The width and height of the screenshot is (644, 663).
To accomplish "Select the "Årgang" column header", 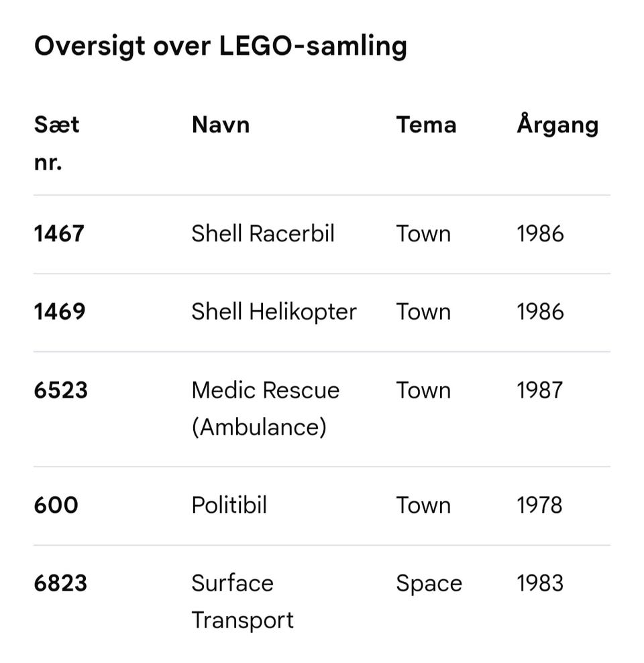I will coord(557,125).
